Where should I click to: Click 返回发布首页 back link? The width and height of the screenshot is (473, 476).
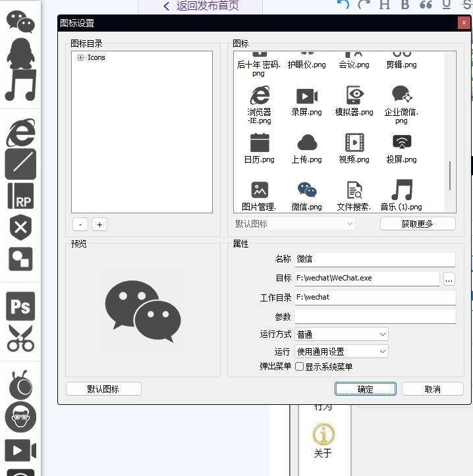[202, 6]
